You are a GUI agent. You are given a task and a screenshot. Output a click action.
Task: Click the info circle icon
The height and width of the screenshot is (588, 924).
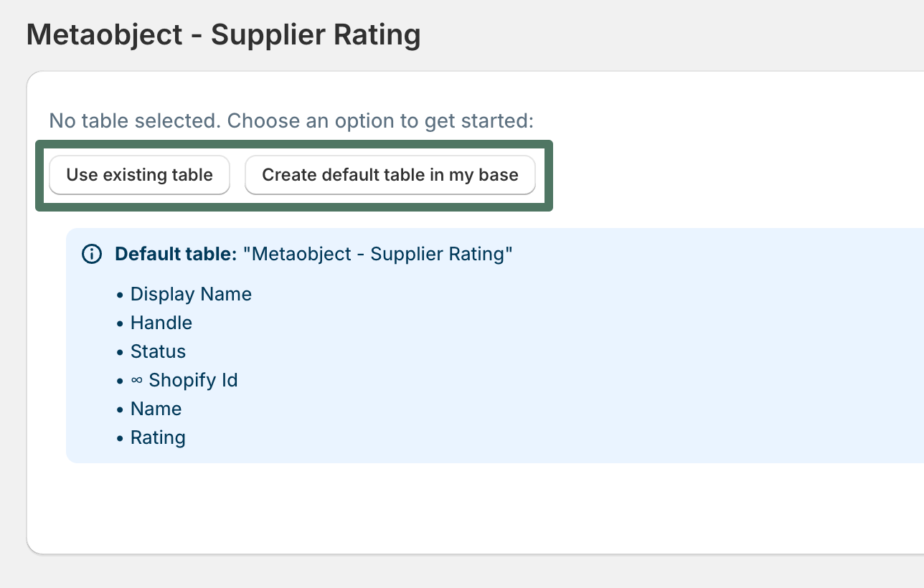[x=92, y=254]
